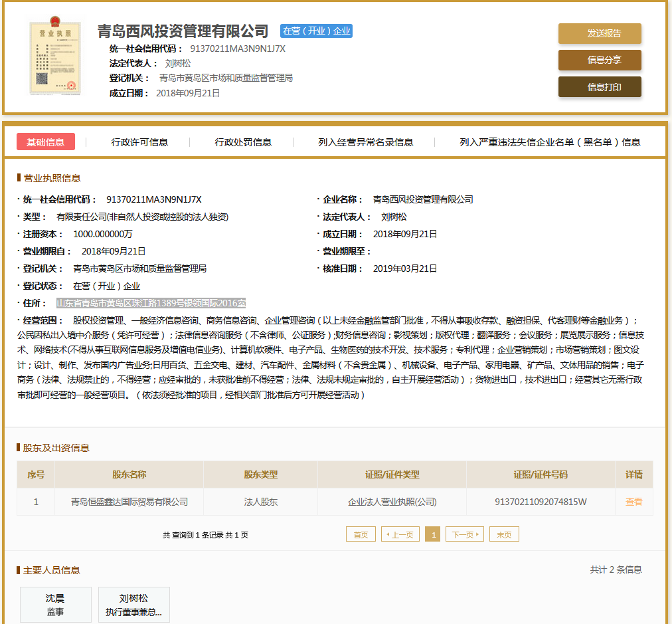
Task: Open personnel card for 刘树松
Action: (133, 605)
